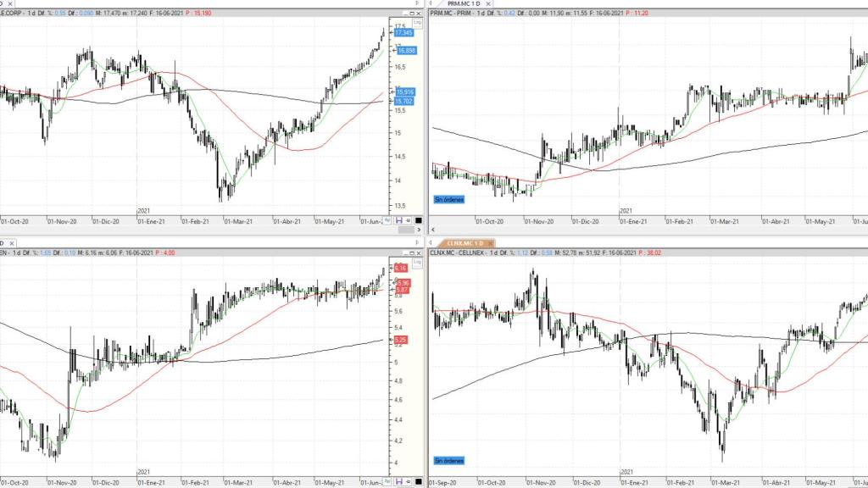Viewport: 868px width, 488px height.
Task: Click the black color square in top-left chart
Action: tap(417, 219)
